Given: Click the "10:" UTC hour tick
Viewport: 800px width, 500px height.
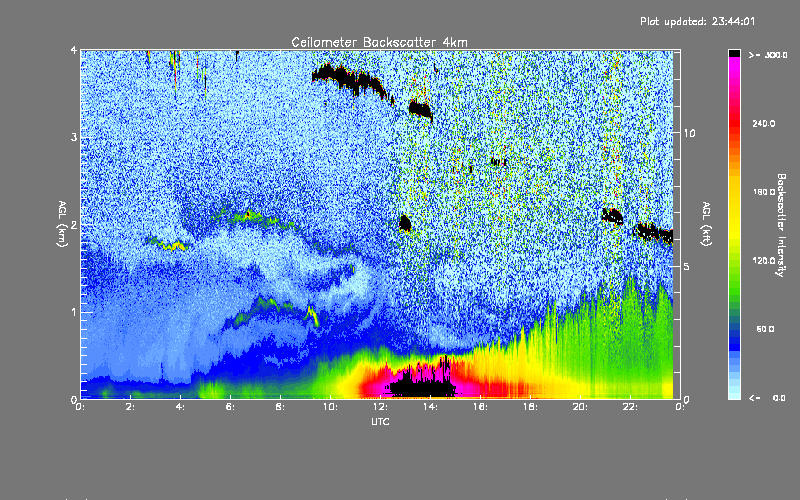Looking at the screenshot, I should [x=330, y=407].
